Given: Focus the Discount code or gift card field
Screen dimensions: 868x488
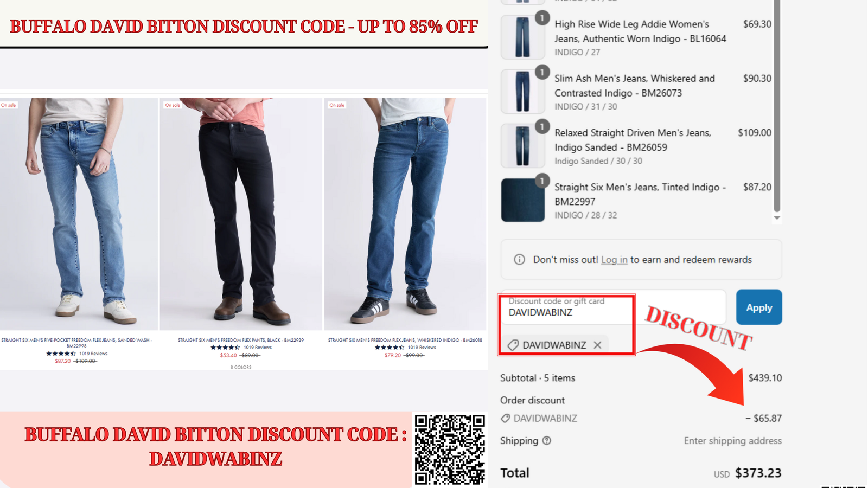Looking at the screenshot, I should 613,307.
